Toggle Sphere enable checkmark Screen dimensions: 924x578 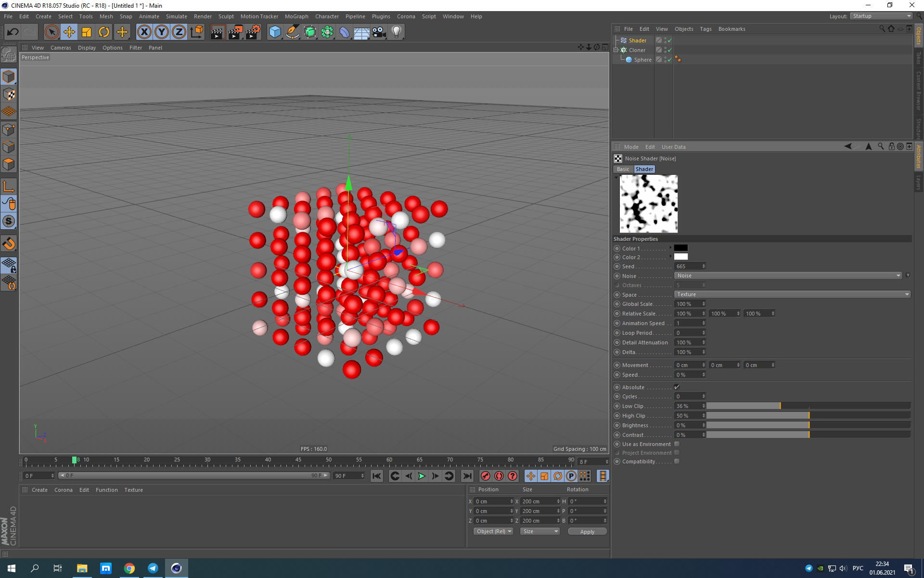(x=669, y=60)
